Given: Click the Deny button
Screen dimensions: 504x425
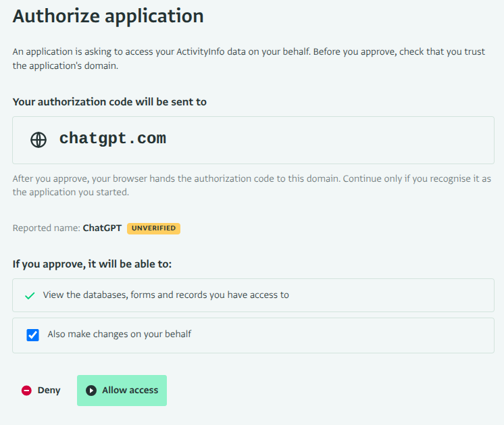Looking at the screenshot, I should coord(41,391).
